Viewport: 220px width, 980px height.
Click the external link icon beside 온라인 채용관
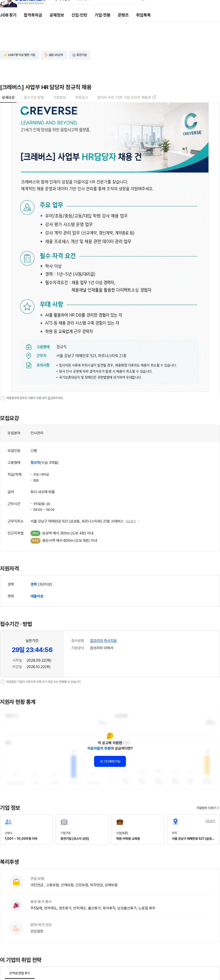(x=154, y=97)
